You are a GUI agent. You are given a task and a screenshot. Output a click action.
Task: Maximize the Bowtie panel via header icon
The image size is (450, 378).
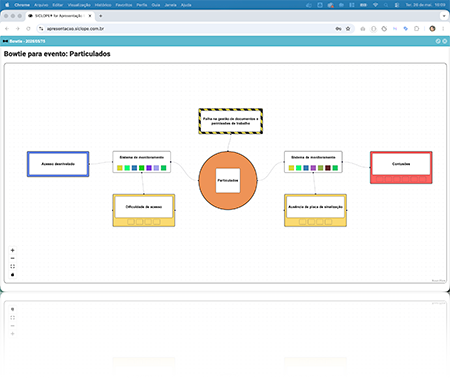pos(438,41)
